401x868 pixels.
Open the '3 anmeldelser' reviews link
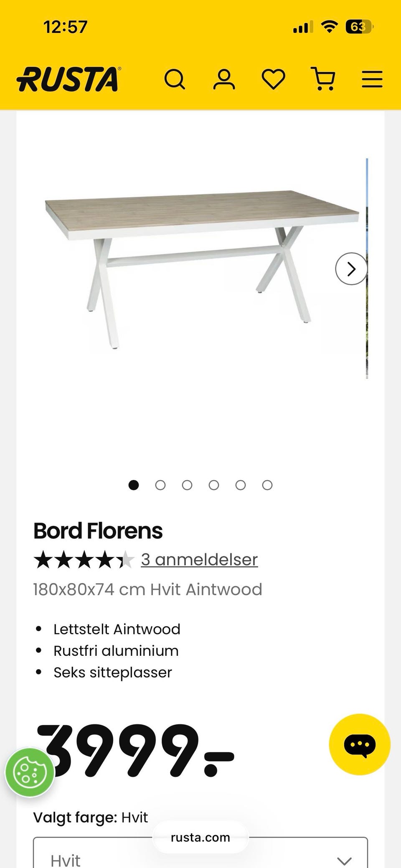tap(199, 559)
